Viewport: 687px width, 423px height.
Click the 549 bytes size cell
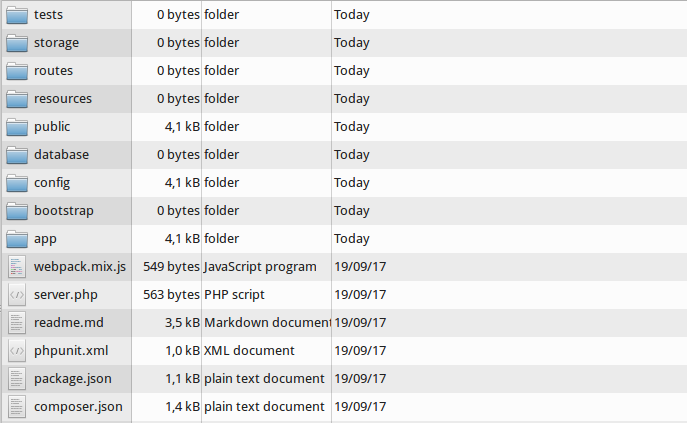[x=171, y=267]
